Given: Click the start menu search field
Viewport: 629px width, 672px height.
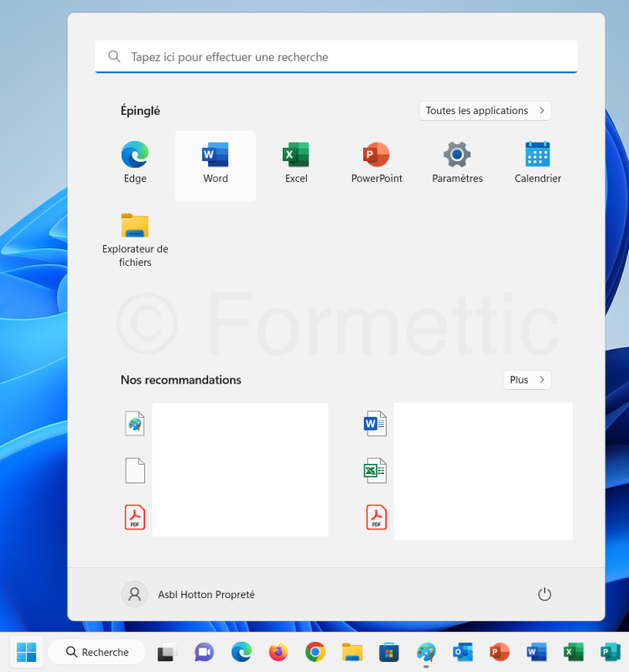Looking at the screenshot, I should [335, 57].
